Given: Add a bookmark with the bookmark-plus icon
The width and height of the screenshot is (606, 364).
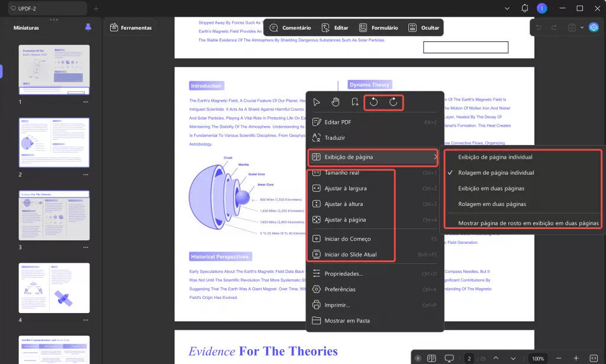Looking at the screenshot, I should [355, 102].
